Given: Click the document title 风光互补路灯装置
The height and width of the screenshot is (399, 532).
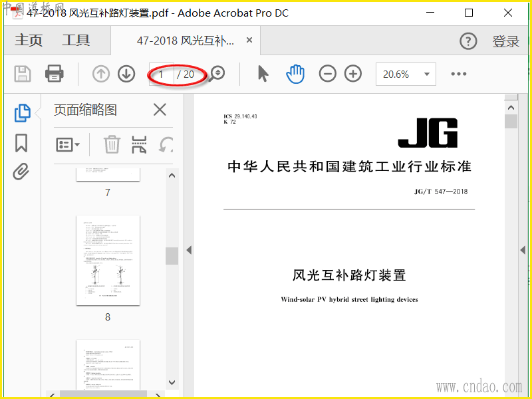Looking at the screenshot, I should [x=349, y=275].
